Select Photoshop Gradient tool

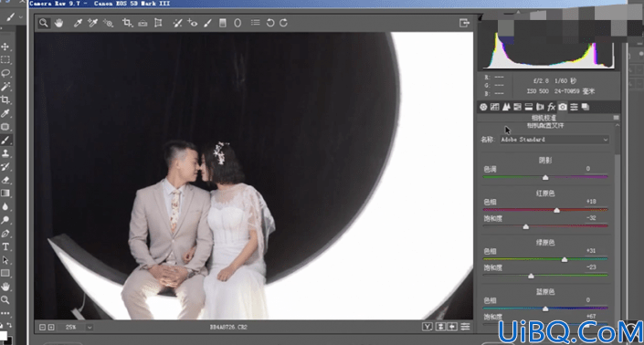click(x=5, y=193)
